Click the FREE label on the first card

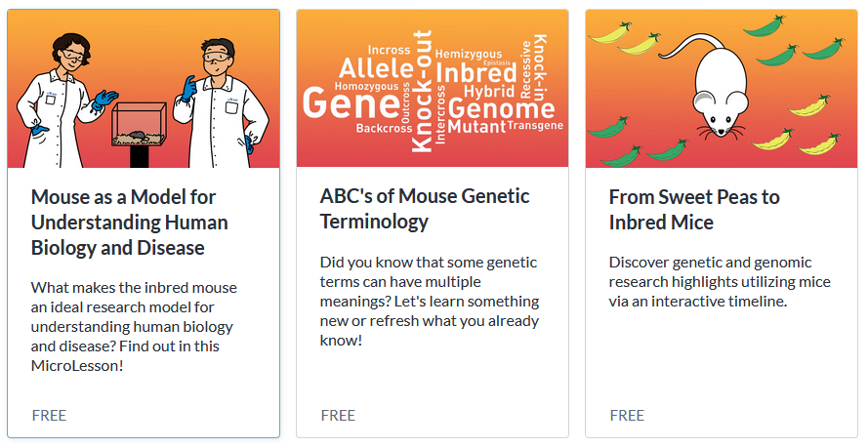[x=49, y=415]
